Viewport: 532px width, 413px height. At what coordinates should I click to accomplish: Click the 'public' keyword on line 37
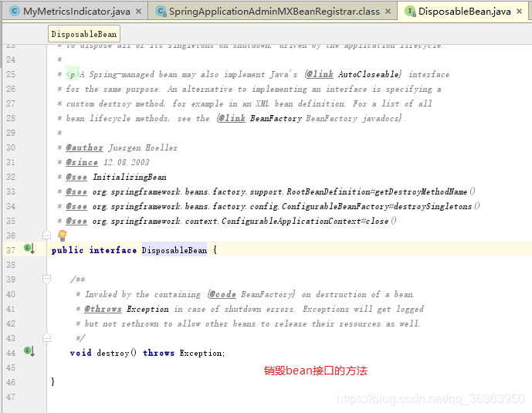pyautogui.click(x=67, y=250)
